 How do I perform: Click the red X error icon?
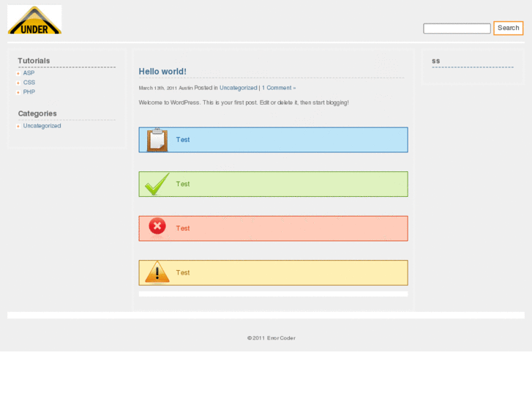coord(157,226)
